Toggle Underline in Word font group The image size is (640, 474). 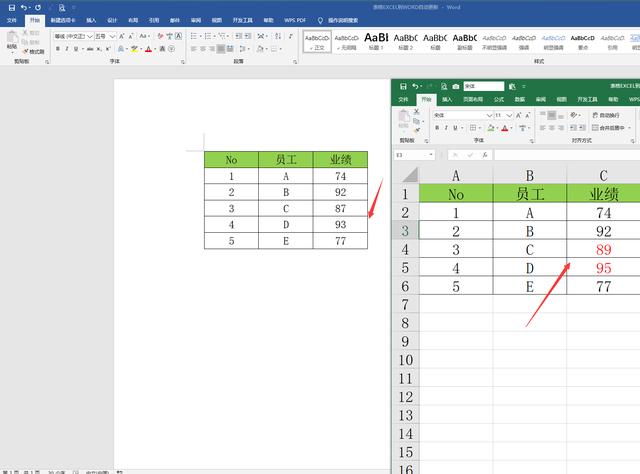pos(76,49)
